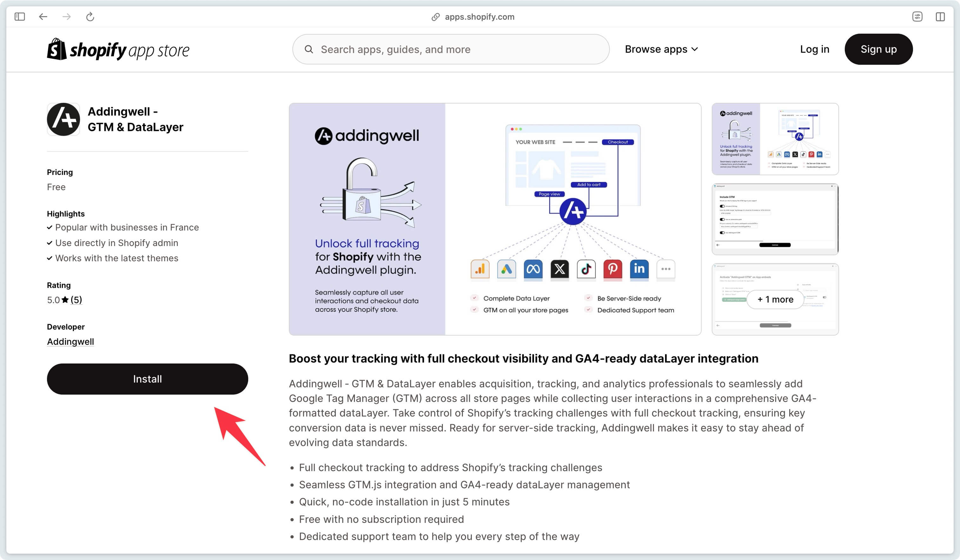Click the Shopify app store logo
Screen dimensions: 960x560
coord(118,49)
